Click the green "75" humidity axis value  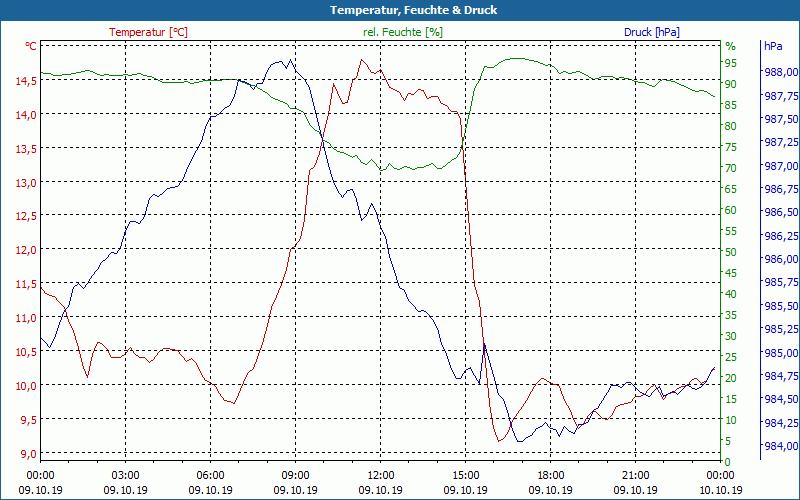click(x=731, y=147)
